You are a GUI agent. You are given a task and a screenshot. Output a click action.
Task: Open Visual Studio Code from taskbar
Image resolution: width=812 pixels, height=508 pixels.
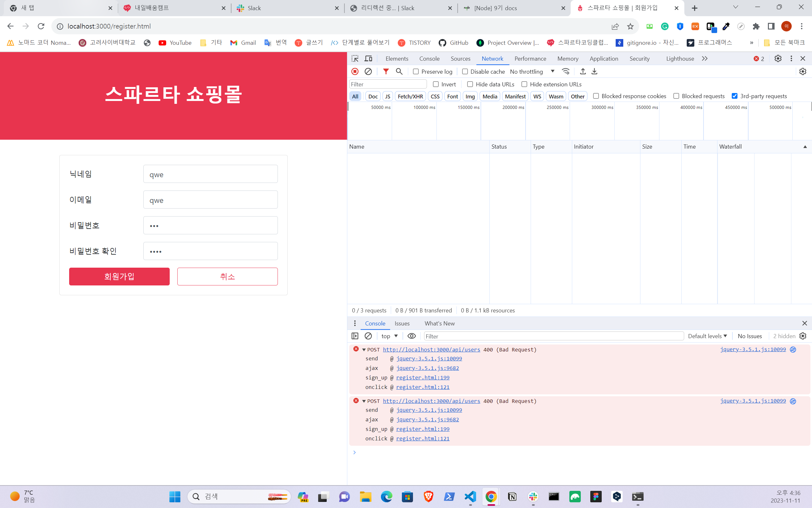(470, 497)
